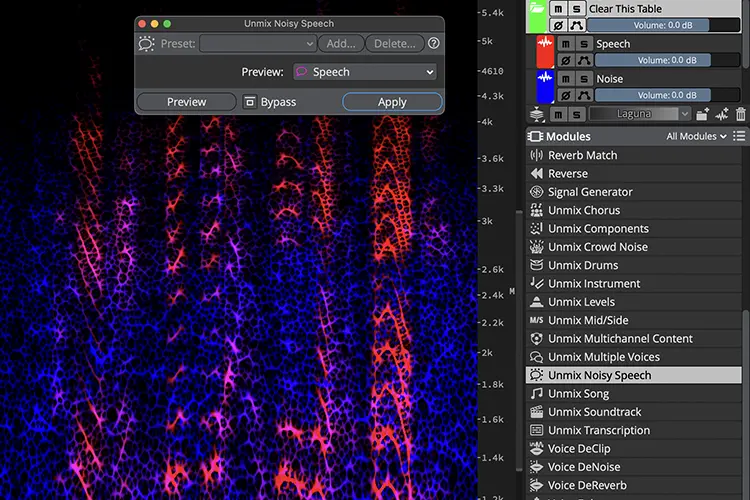Click the Unmix Noisy Speech icon in Modules
The height and width of the screenshot is (500, 750).
[x=537, y=375]
